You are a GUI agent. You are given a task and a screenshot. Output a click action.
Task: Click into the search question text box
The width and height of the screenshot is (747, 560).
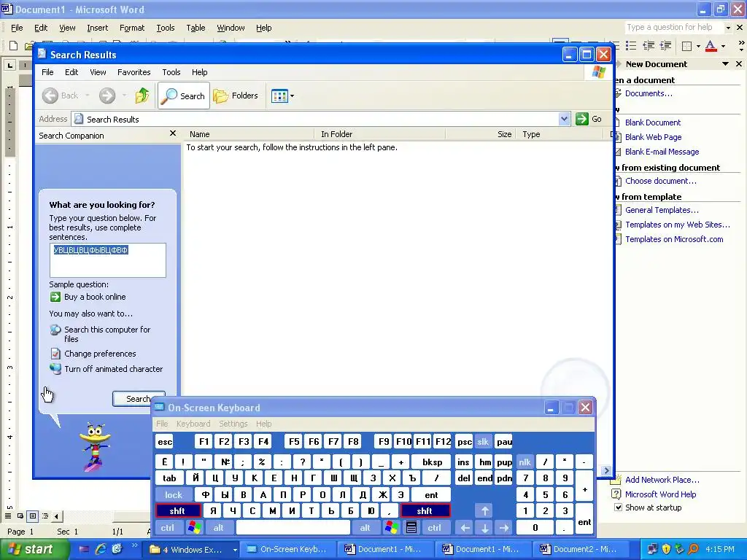(108, 260)
